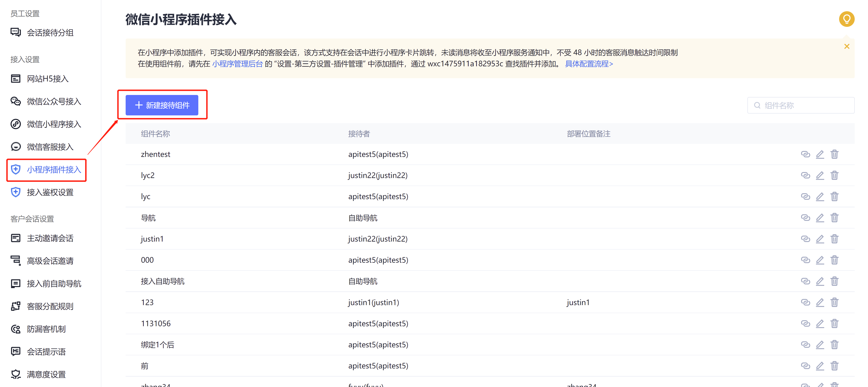Open the 具体配置流程 link
Screen dimensions: 868x387
click(x=589, y=64)
